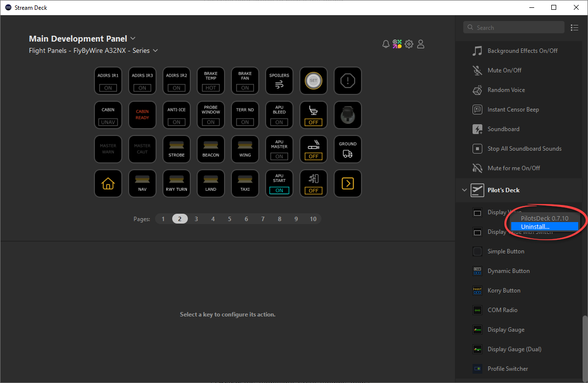Viewport: 588px width, 383px height.
Task: Select the BRAKE TEMP key
Action: pyautogui.click(x=211, y=81)
